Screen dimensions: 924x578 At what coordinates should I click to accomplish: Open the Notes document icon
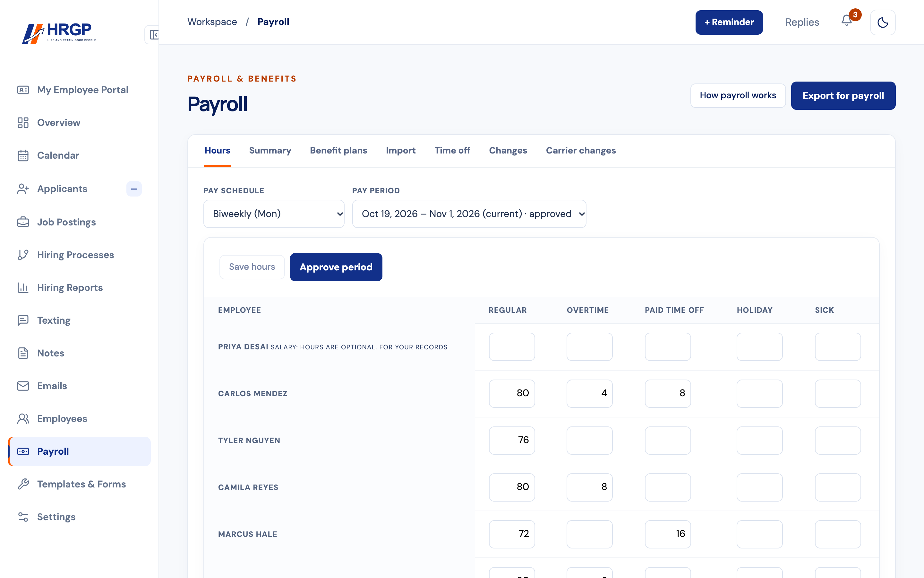23,353
